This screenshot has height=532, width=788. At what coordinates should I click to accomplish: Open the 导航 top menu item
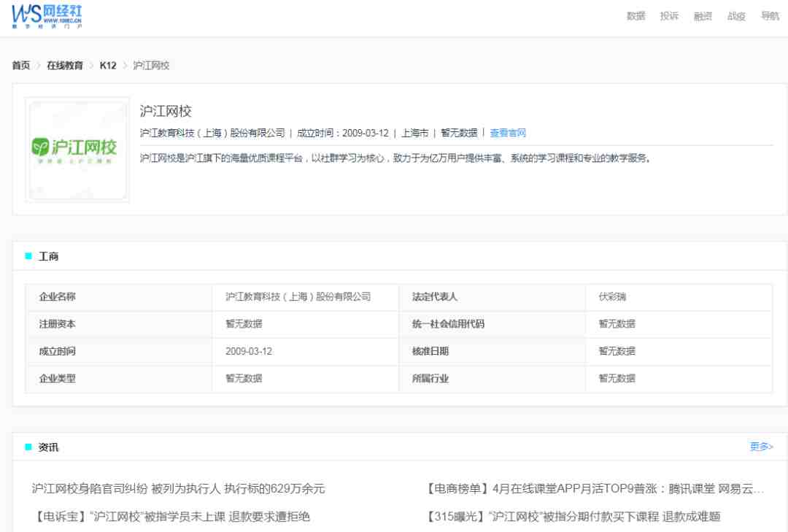(770, 16)
